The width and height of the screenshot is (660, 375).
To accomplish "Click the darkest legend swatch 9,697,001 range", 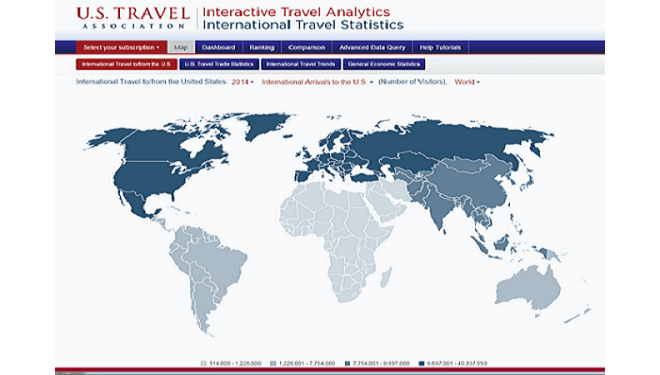I will (421, 363).
